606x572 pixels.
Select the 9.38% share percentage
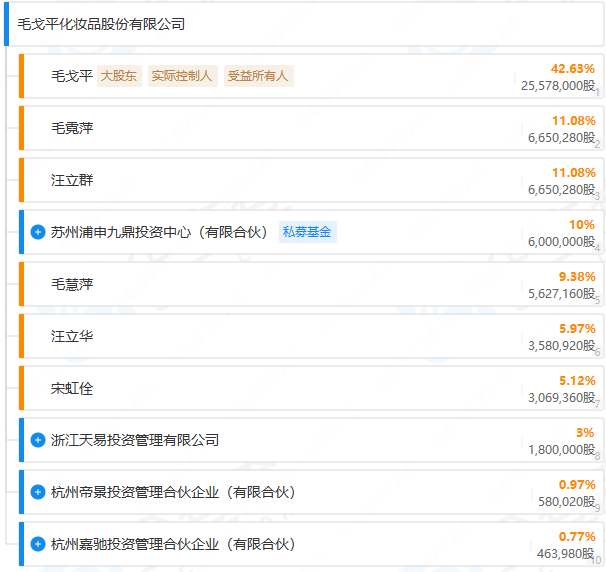577,277
